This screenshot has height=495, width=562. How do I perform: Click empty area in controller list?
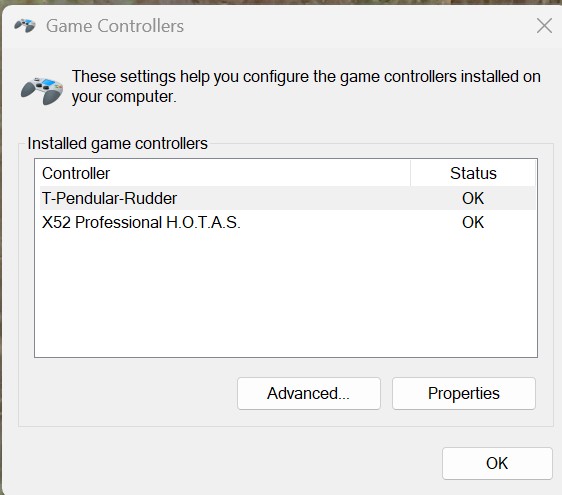coord(286,295)
